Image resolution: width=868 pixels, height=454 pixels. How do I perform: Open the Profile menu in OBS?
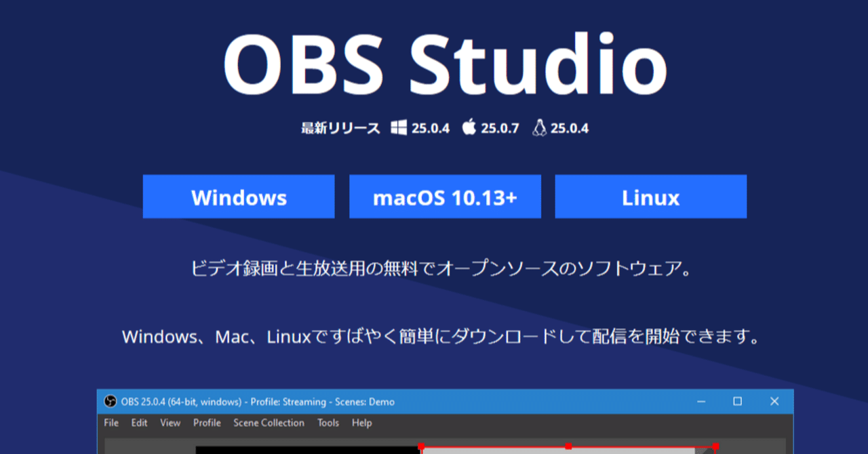207,423
